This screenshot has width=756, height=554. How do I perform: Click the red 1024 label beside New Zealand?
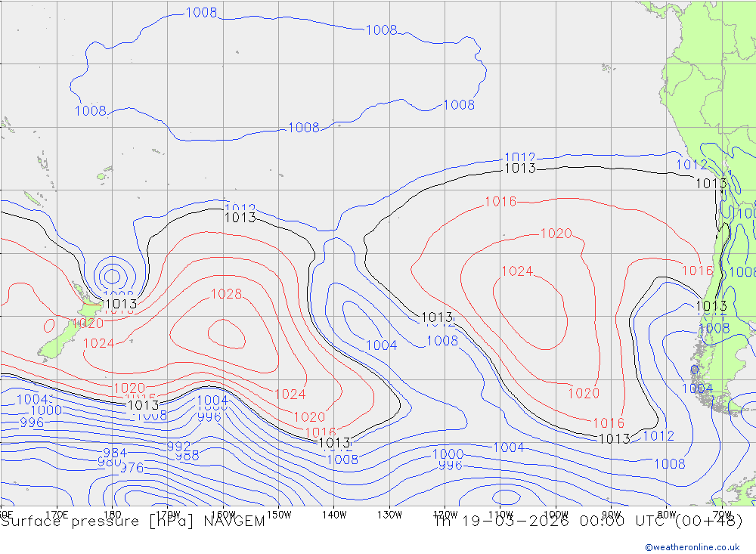click(99, 343)
